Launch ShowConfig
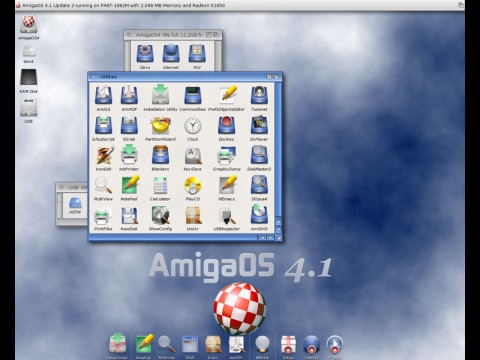This screenshot has height=360, width=480. click(x=161, y=215)
